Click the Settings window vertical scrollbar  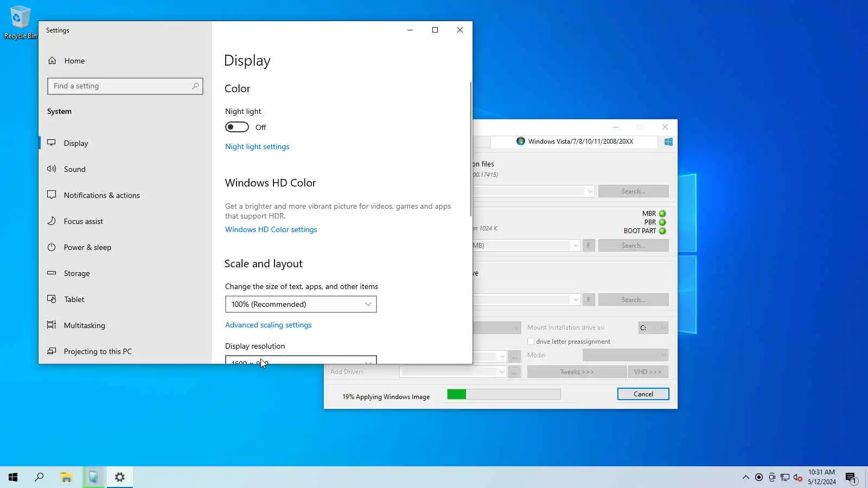tap(470, 149)
